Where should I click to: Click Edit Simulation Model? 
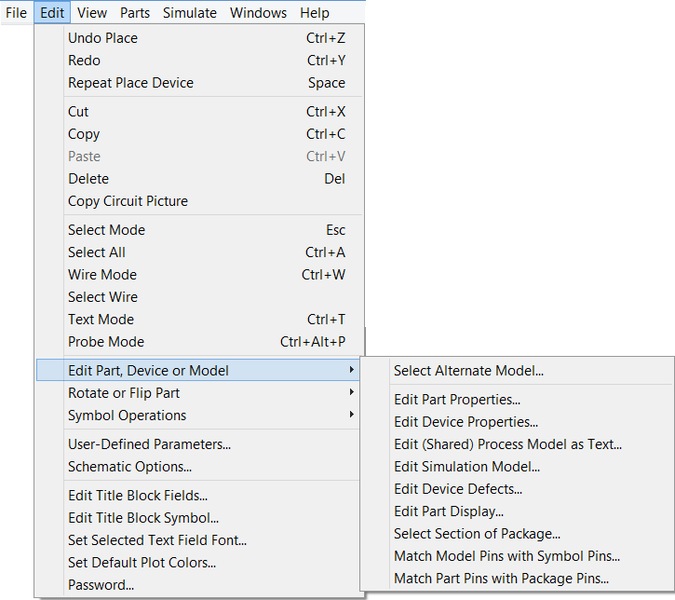(x=467, y=467)
